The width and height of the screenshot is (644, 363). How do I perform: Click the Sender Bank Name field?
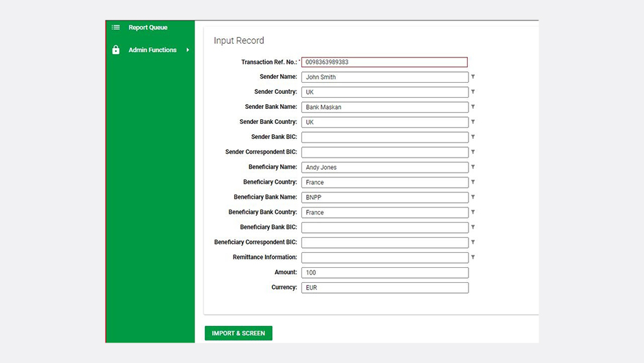click(x=385, y=107)
